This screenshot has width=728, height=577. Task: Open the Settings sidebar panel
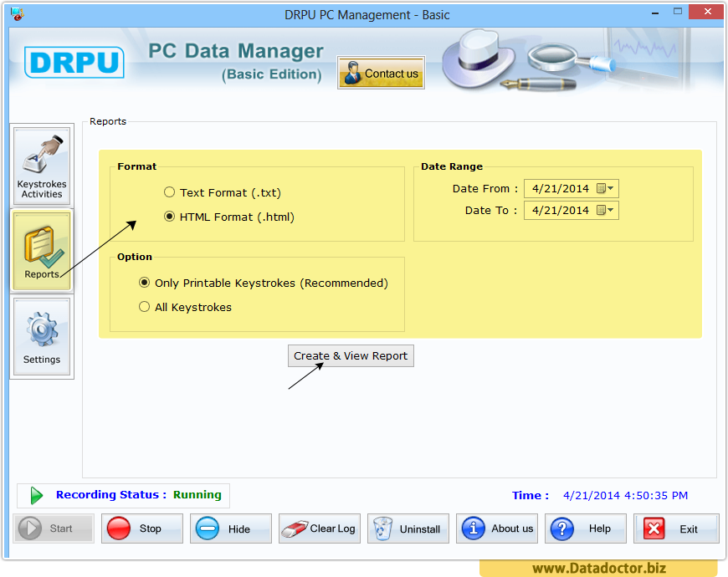[x=42, y=337]
